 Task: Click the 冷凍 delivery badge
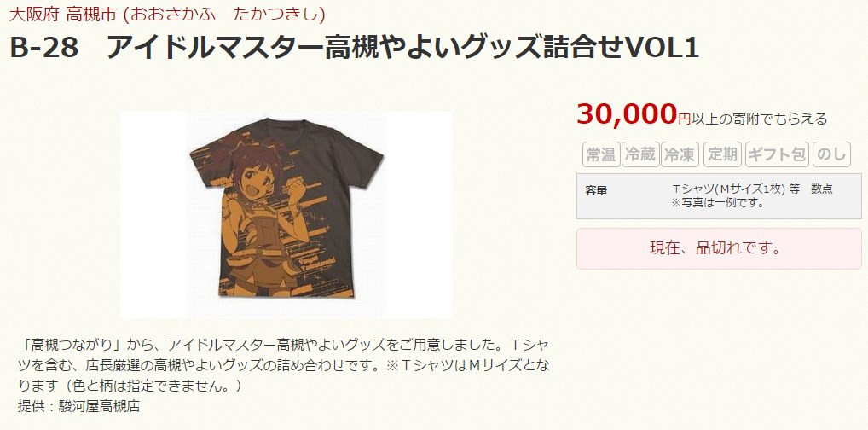click(x=680, y=154)
